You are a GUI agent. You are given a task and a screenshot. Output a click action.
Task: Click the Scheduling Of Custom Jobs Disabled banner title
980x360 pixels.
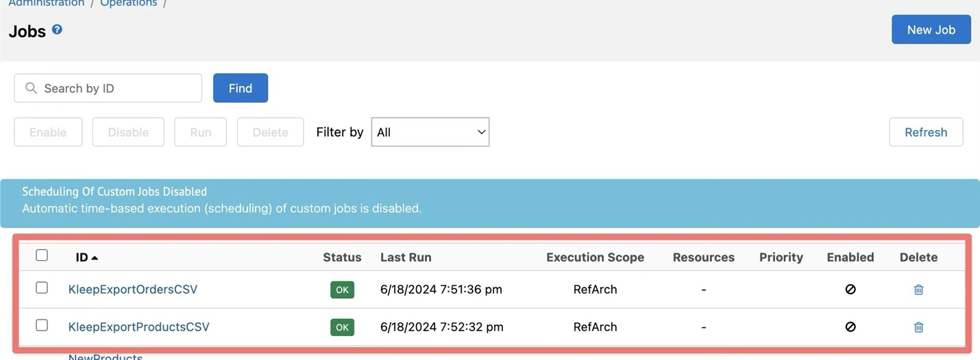point(114,192)
